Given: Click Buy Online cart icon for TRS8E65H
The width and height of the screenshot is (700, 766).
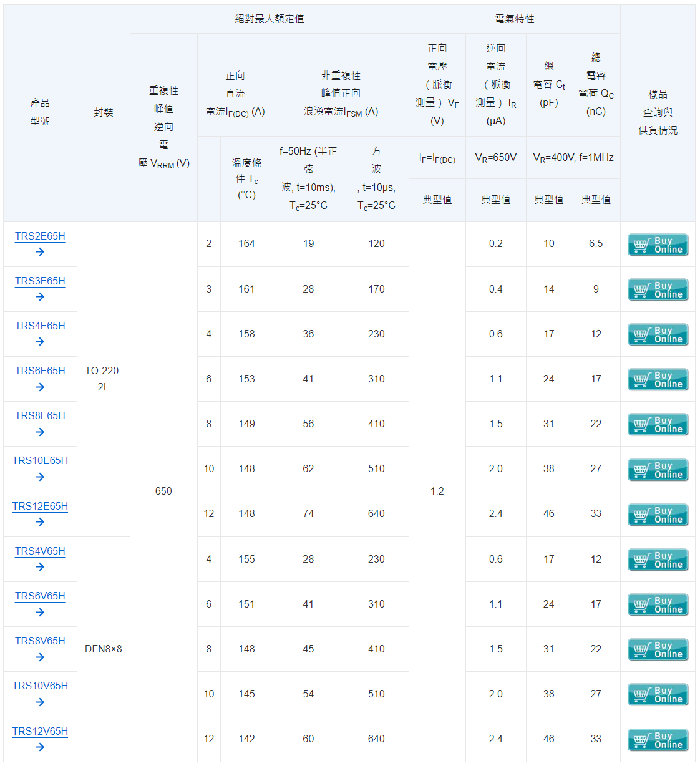Looking at the screenshot, I should point(658,425).
